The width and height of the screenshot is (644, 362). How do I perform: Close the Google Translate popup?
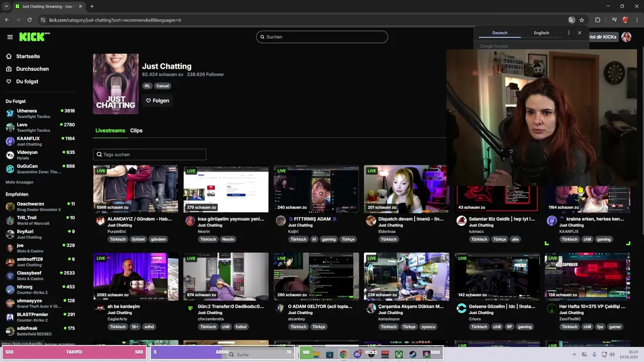(579, 33)
